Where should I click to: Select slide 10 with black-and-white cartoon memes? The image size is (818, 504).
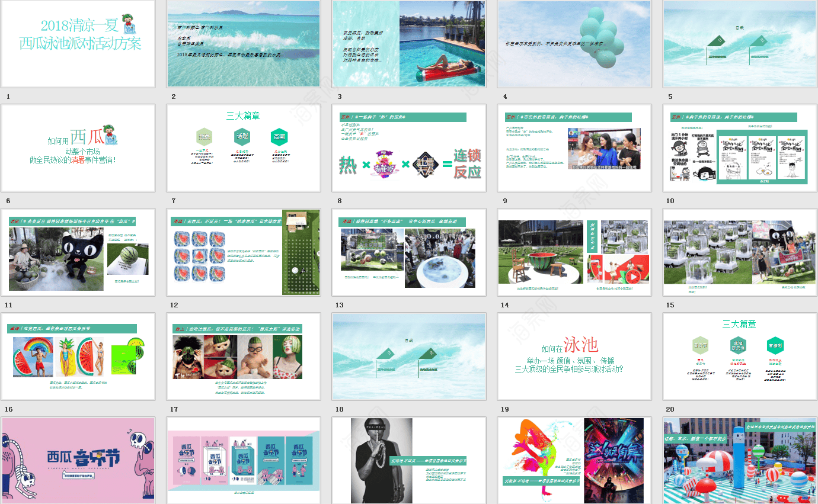coord(740,148)
